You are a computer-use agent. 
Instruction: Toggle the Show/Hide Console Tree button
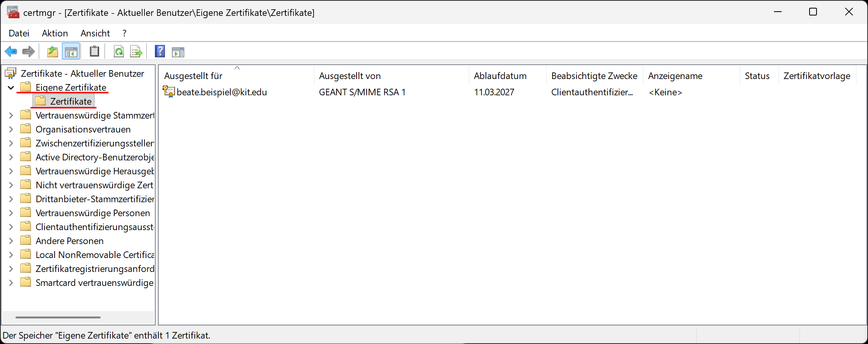point(71,52)
